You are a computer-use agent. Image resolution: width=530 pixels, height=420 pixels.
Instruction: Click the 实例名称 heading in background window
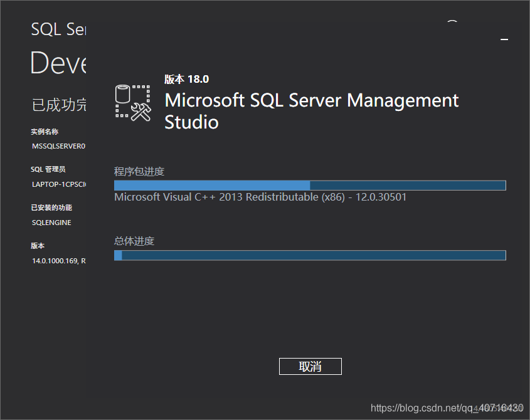coord(45,132)
